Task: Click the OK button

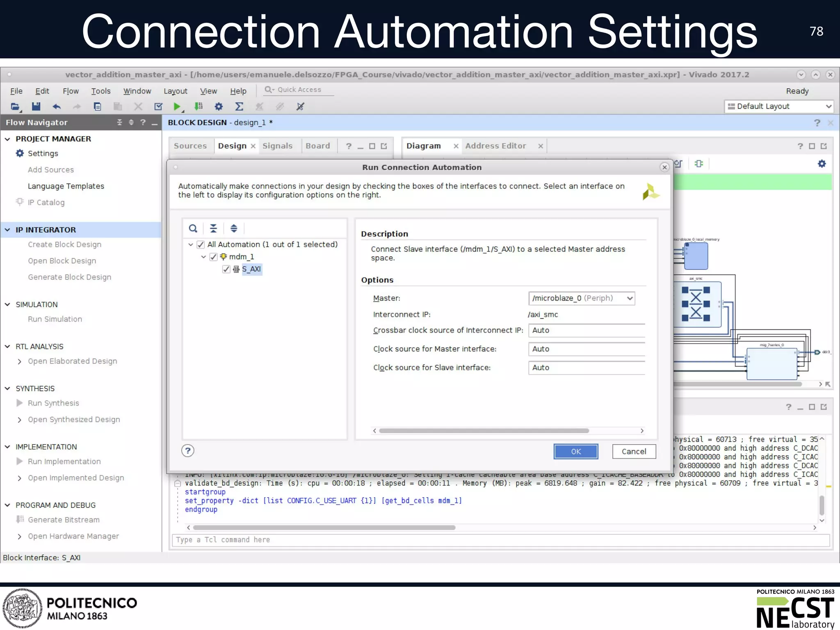Action: pyautogui.click(x=576, y=451)
